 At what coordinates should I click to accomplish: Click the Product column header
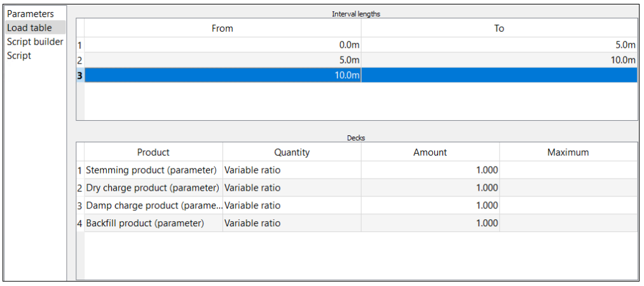[x=153, y=152]
